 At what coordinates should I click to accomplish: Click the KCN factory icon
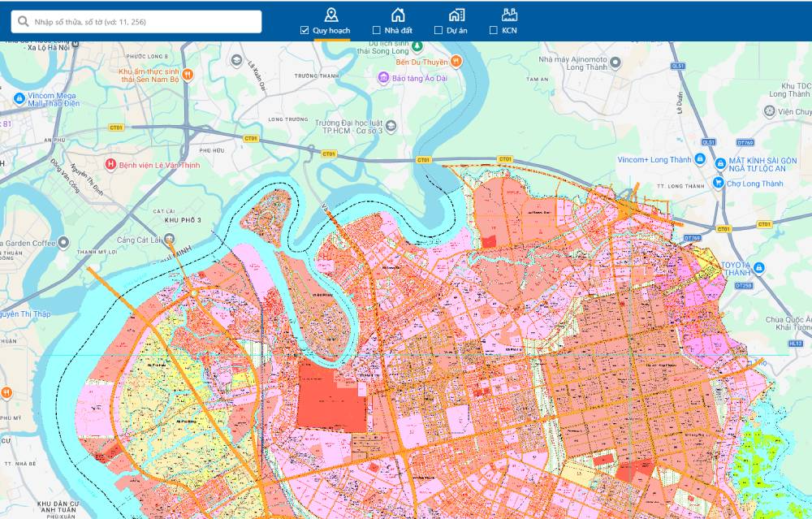point(509,14)
